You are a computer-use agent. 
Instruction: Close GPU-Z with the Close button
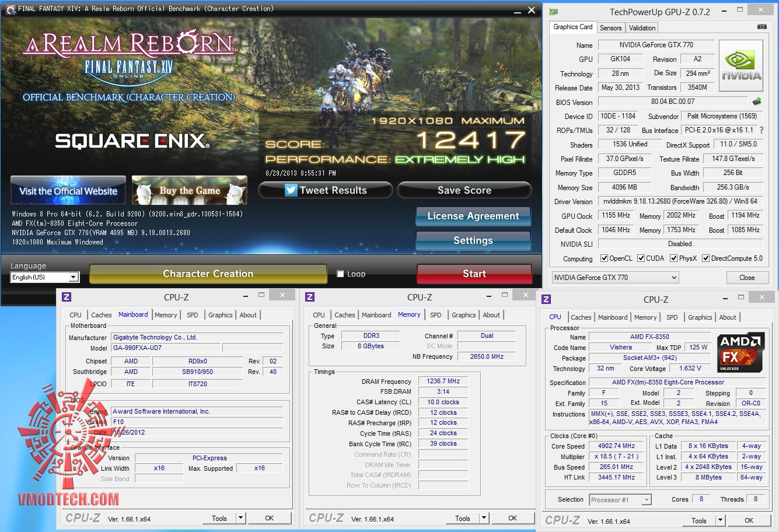[747, 278]
